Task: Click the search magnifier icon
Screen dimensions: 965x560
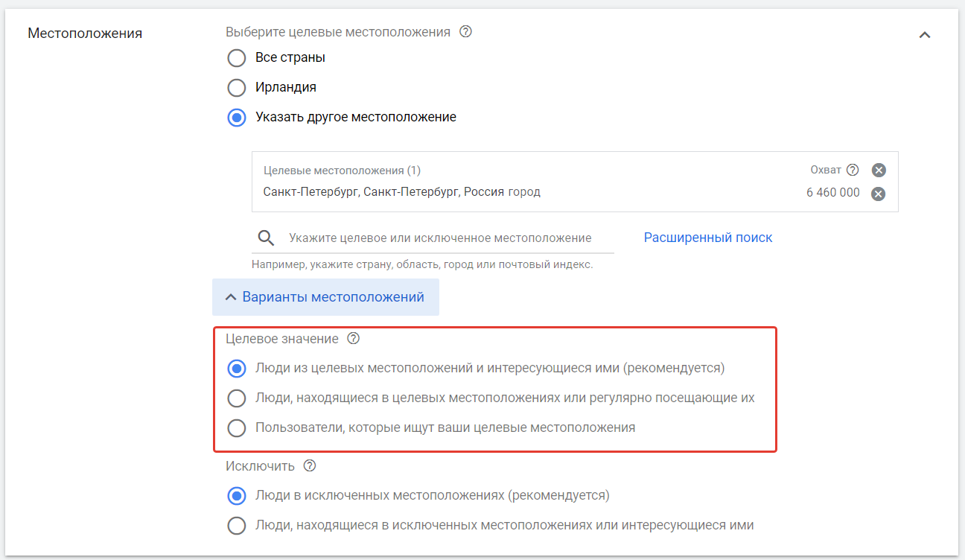Action: coord(266,238)
